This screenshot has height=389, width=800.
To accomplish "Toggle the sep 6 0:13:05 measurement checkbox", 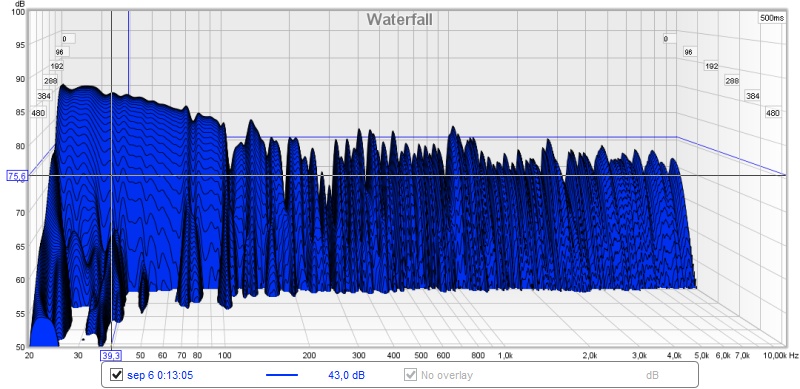I will pos(117,375).
